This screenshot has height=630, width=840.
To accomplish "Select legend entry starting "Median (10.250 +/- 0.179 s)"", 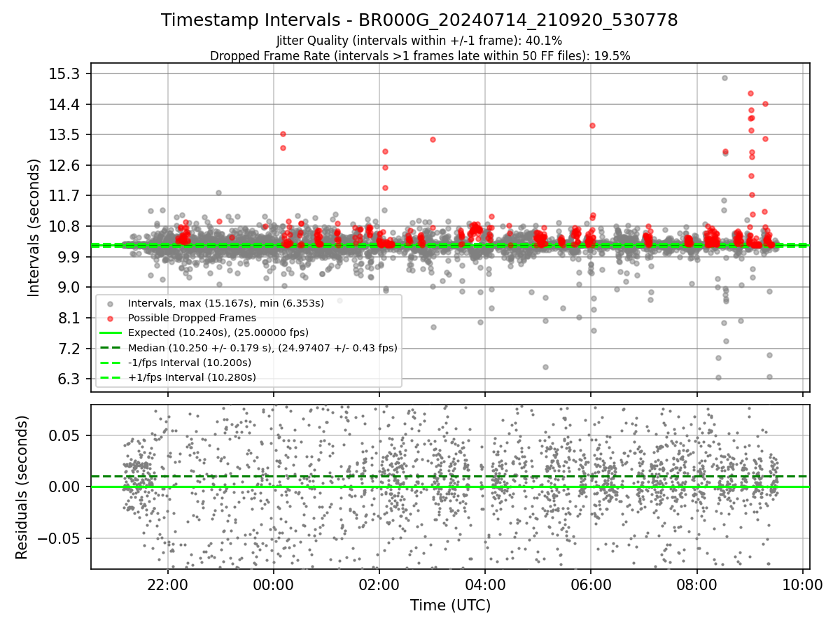I will click(262, 347).
